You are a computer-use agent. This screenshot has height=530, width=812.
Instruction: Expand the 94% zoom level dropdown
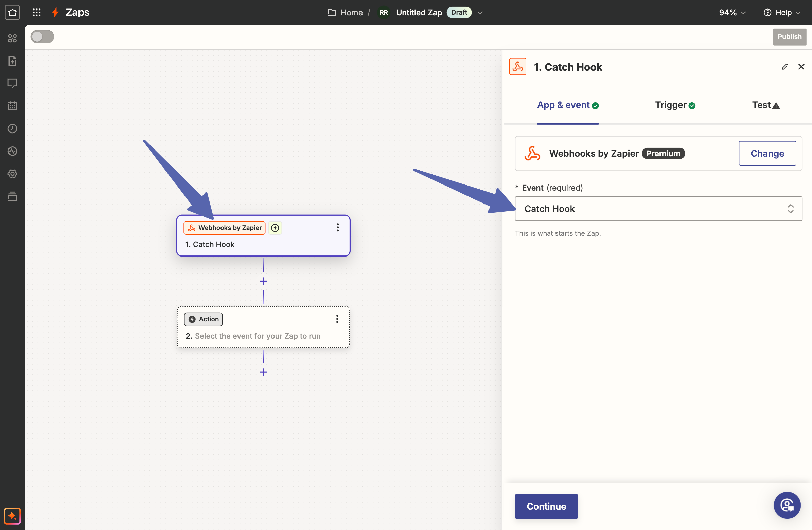point(732,13)
